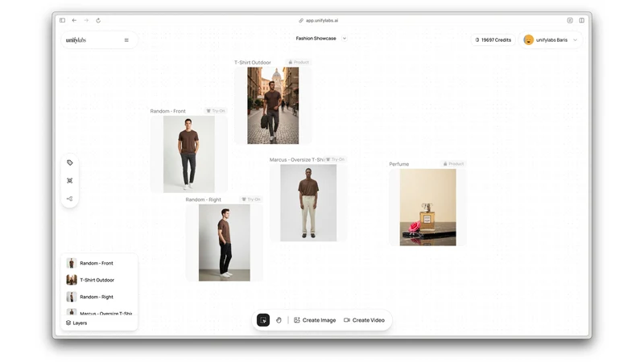Click the Try-On tag on Random - Right
Screen dimensions: 644x362
(251, 200)
